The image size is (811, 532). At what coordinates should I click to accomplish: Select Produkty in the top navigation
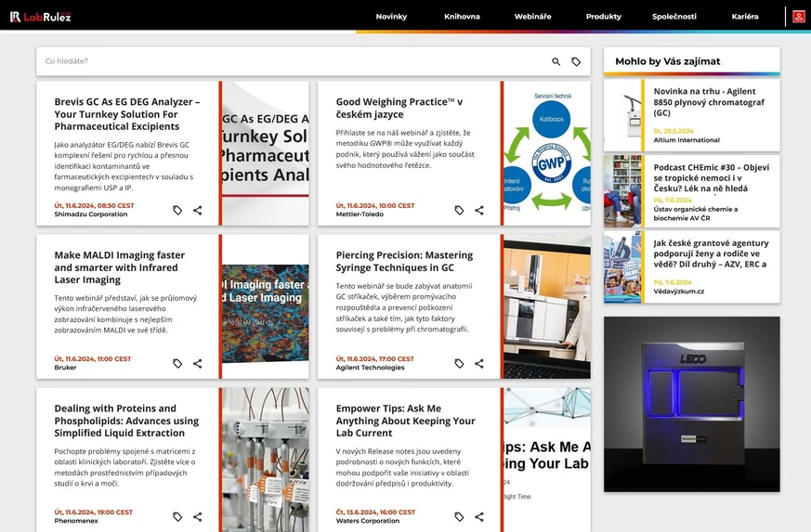[604, 17]
